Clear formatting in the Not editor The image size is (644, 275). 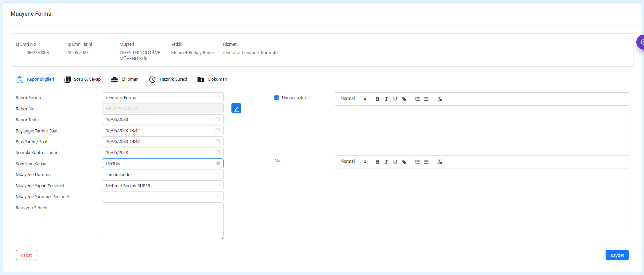click(x=440, y=162)
